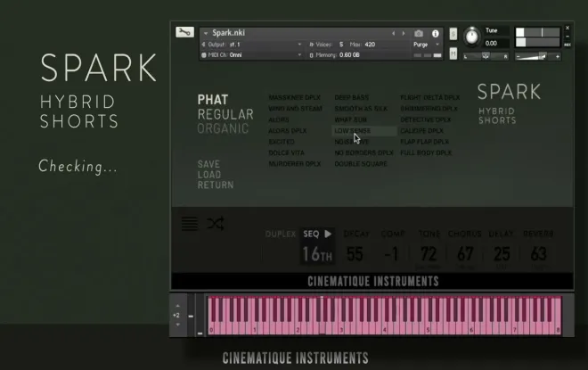Image resolution: width=588 pixels, height=370 pixels.
Task: Choose the MURDERER DPLX preset
Action: click(x=294, y=164)
